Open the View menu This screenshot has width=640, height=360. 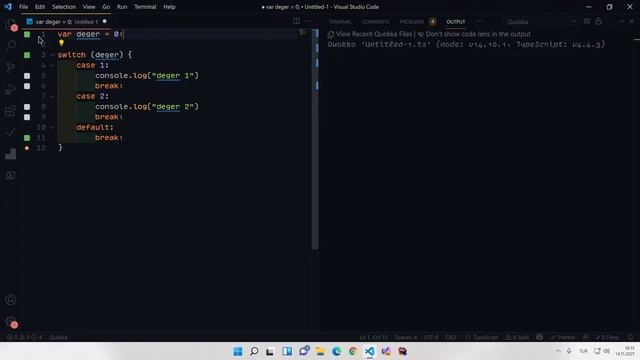coord(89,7)
